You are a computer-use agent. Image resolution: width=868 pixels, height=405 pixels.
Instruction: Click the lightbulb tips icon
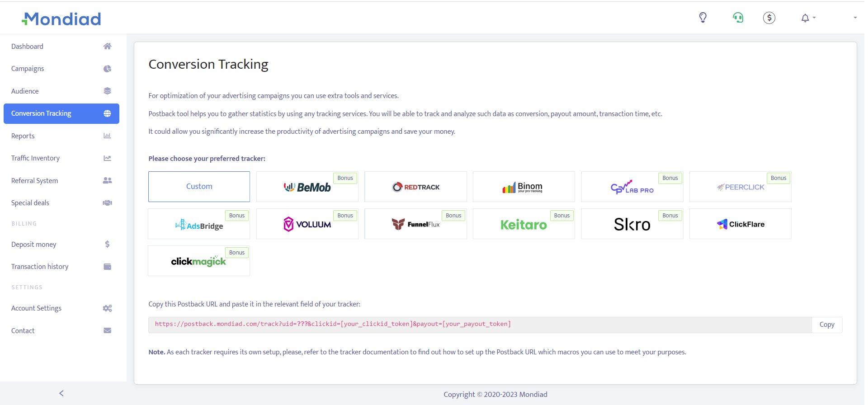703,18
